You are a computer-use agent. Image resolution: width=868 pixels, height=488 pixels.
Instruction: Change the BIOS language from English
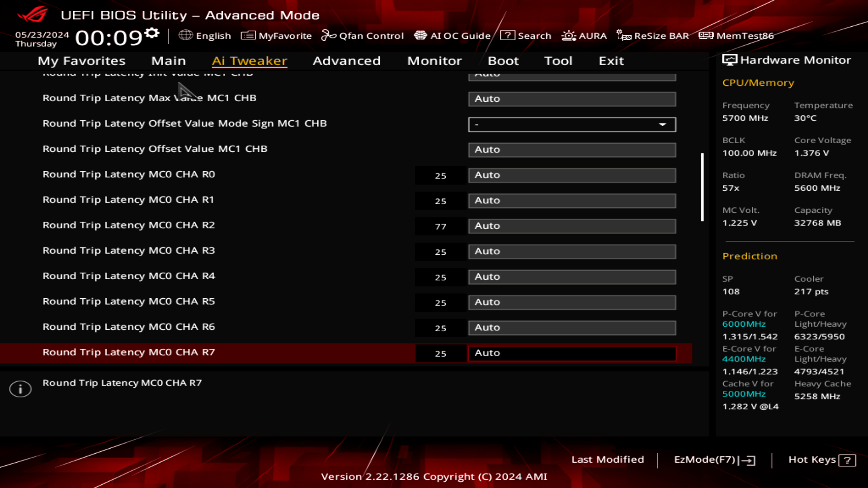[x=206, y=36]
